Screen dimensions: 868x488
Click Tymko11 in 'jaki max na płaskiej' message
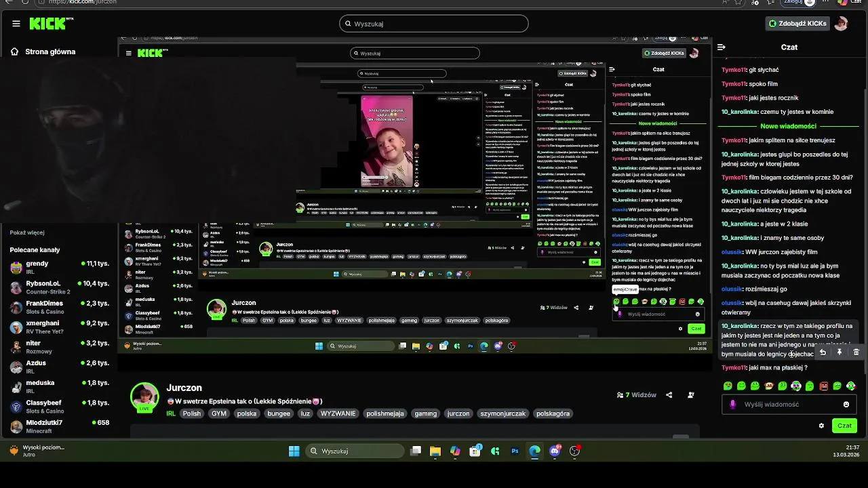coord(734,368)
